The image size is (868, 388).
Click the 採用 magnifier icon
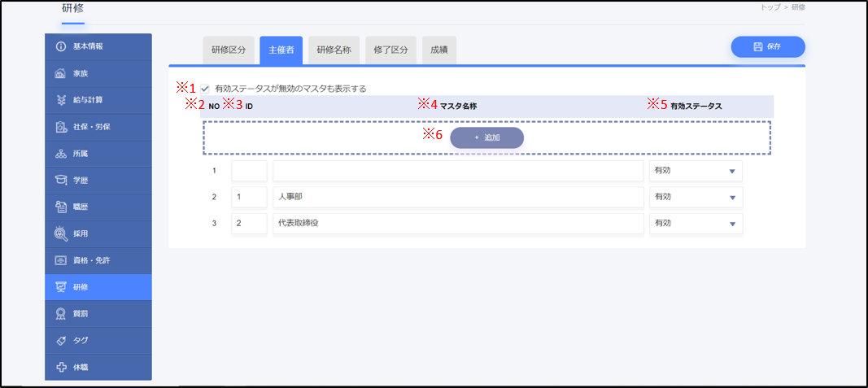(61, 233)
